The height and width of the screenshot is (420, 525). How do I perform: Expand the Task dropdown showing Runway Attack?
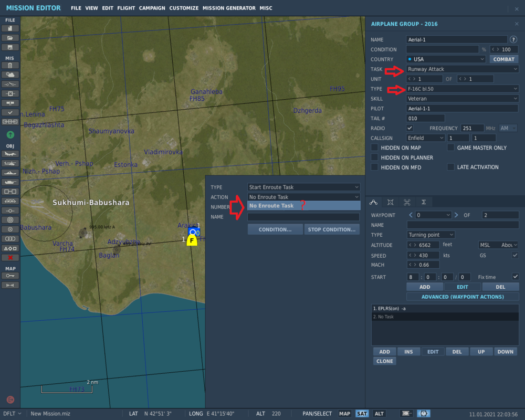point(462,69)
